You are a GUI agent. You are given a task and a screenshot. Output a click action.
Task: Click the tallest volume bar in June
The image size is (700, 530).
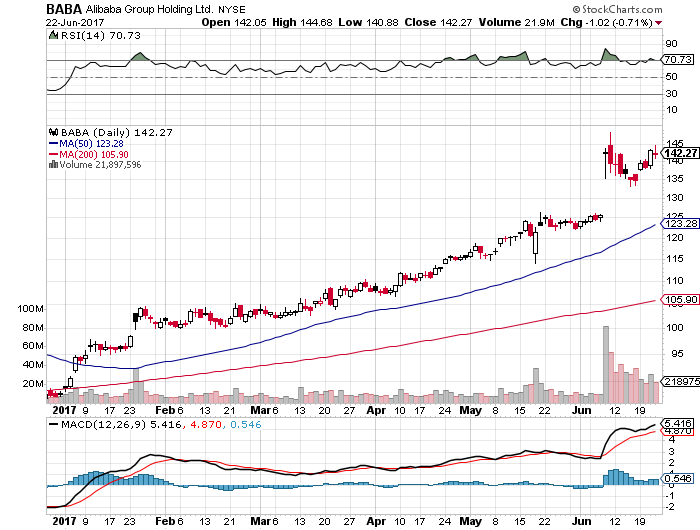pyautogui.click(x=605, y=363)
